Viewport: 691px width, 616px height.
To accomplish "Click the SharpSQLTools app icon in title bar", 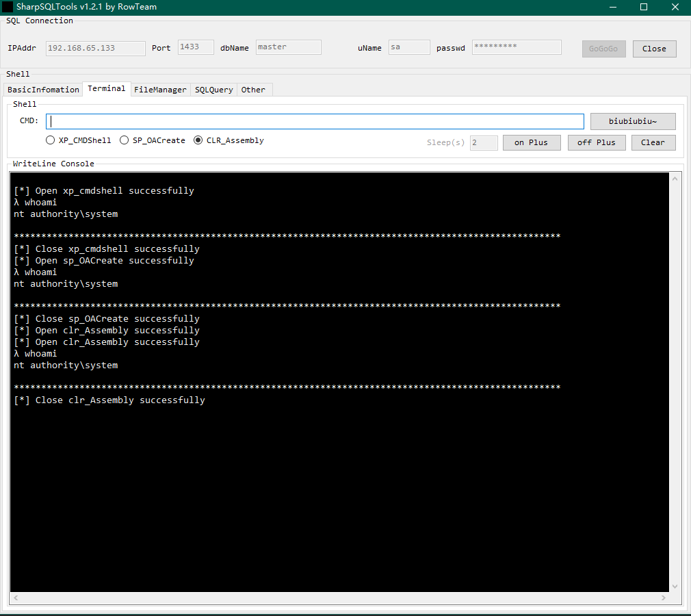I will point(8,7).
